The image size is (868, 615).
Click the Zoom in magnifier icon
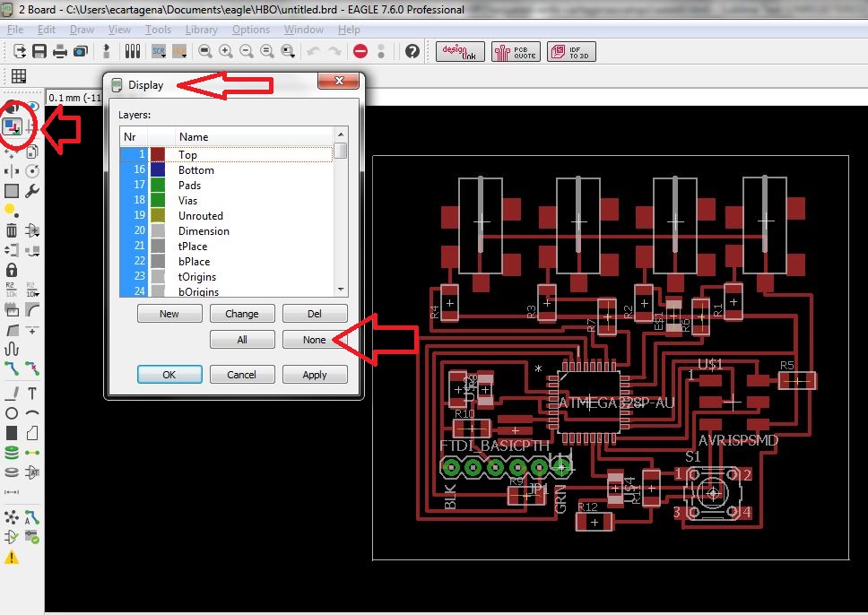[x=226, y=51]
